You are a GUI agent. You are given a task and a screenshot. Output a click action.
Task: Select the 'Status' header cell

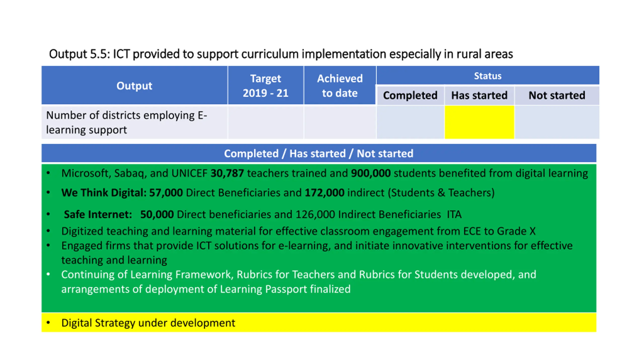[x=488, y=75]
